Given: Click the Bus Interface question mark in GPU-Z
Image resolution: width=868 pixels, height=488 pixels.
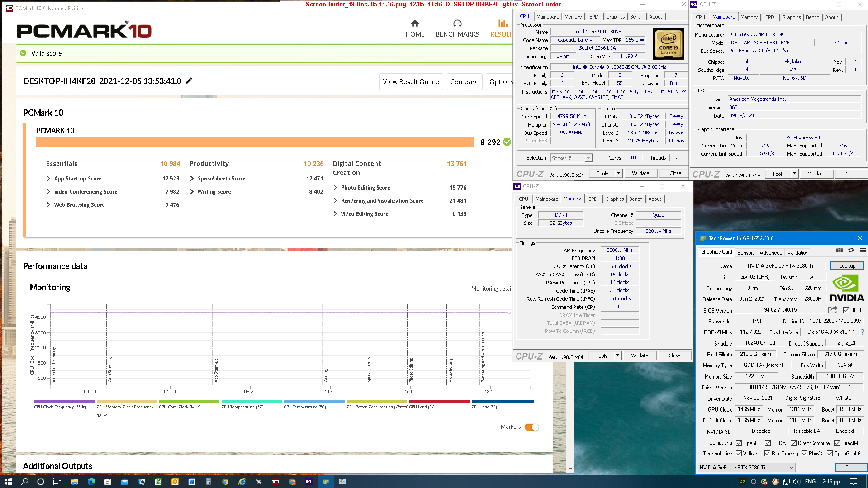Looking at the screenshot, I should click(x=863, y=332).
